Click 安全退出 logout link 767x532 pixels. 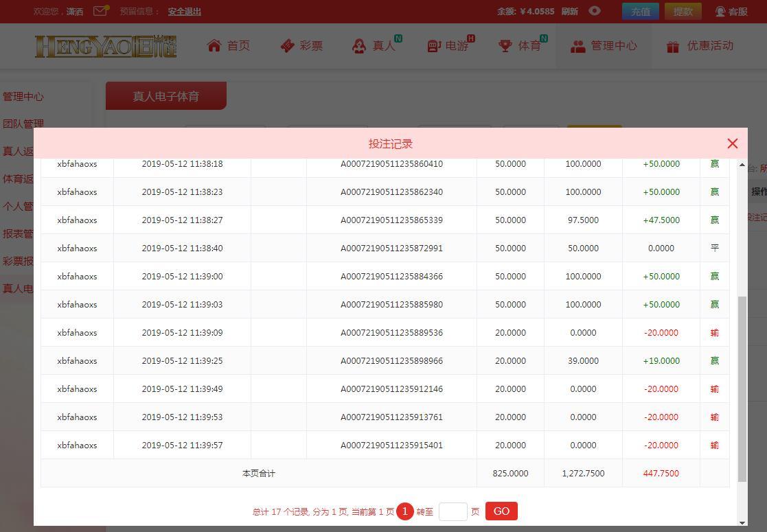coord(185,11)
